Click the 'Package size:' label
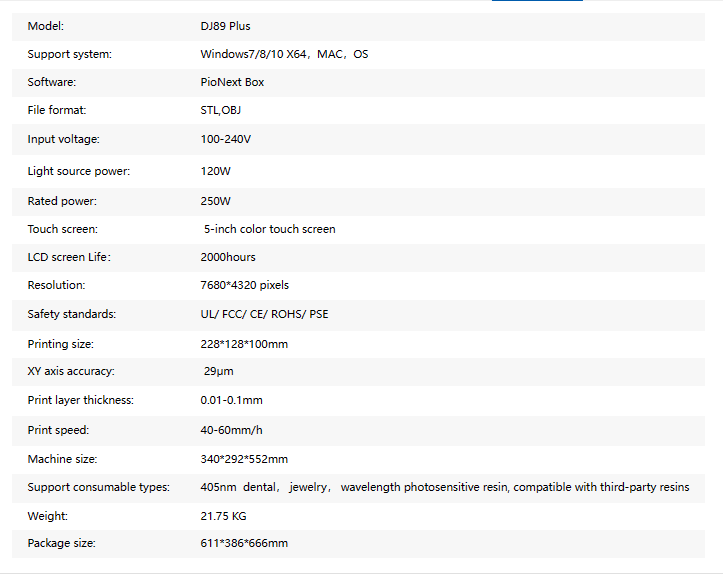 coord(61,543)
